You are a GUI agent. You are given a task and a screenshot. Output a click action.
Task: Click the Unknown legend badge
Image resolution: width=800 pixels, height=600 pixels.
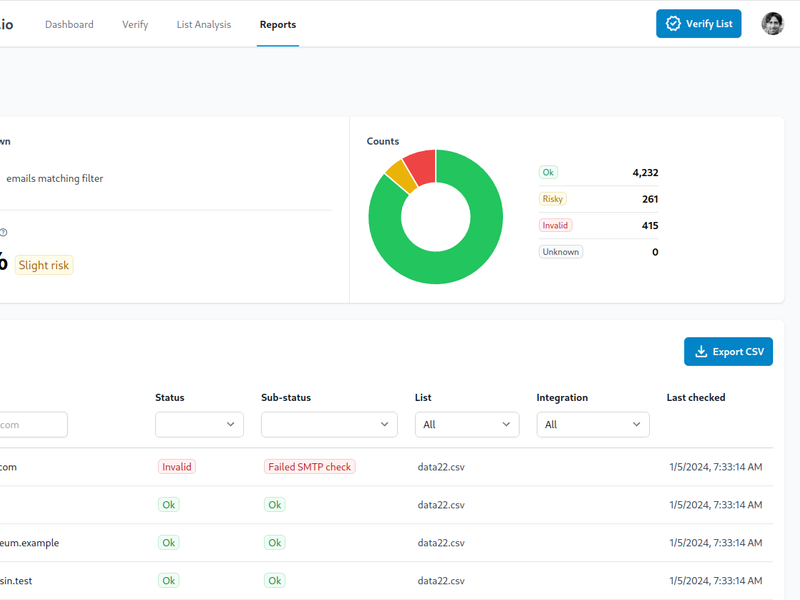560,252
